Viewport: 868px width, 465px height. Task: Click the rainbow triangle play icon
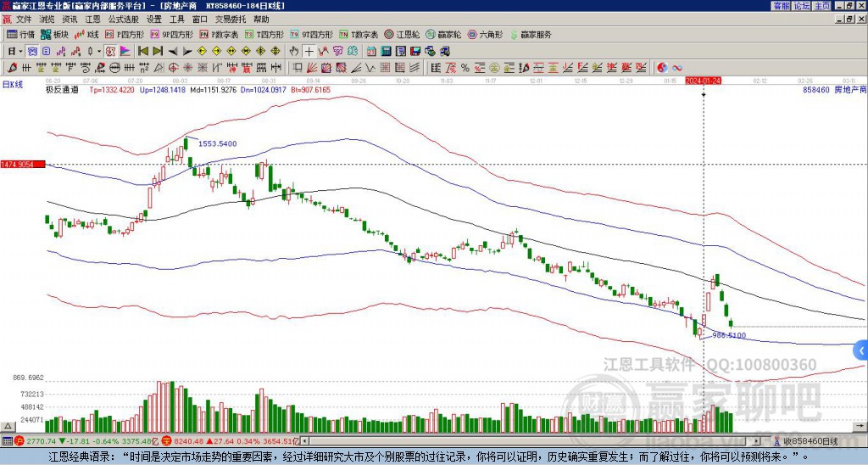click(x=125, y=52)
